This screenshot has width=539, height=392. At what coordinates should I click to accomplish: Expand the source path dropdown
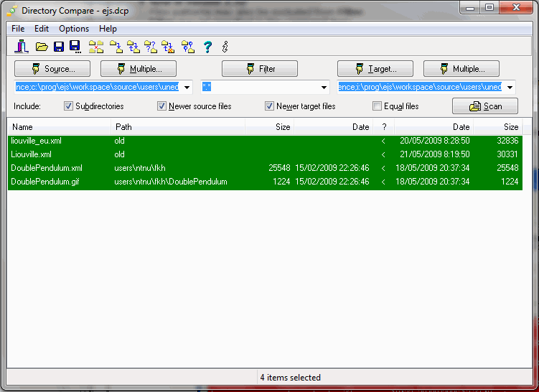(x=187, y=88)
